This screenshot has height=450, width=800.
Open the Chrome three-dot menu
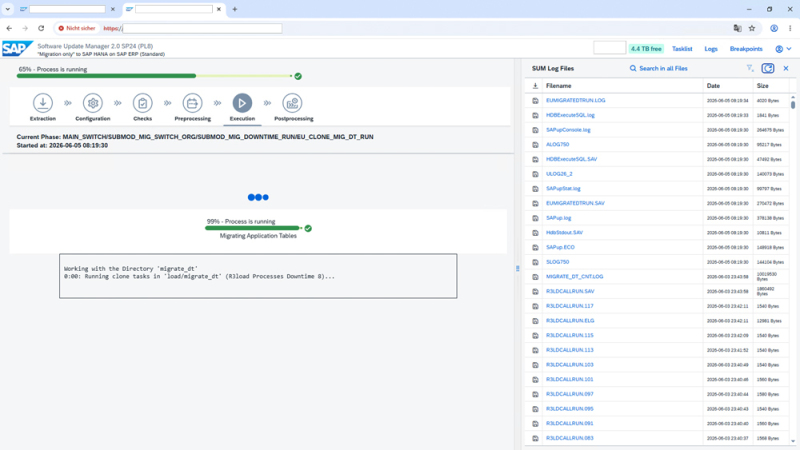790,28
